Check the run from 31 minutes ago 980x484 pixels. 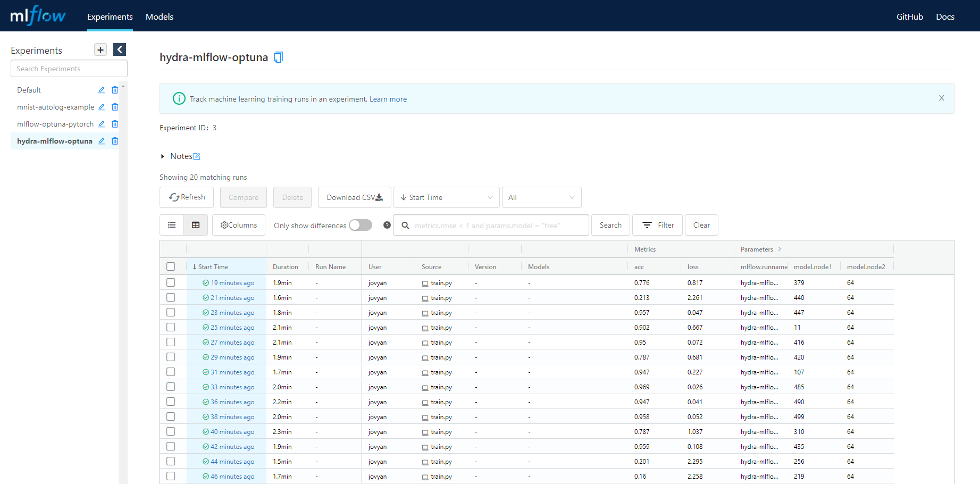171,372
